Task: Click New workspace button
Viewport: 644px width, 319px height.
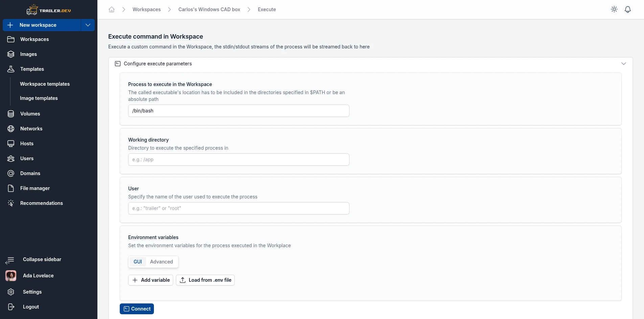Action: [42, 25]
